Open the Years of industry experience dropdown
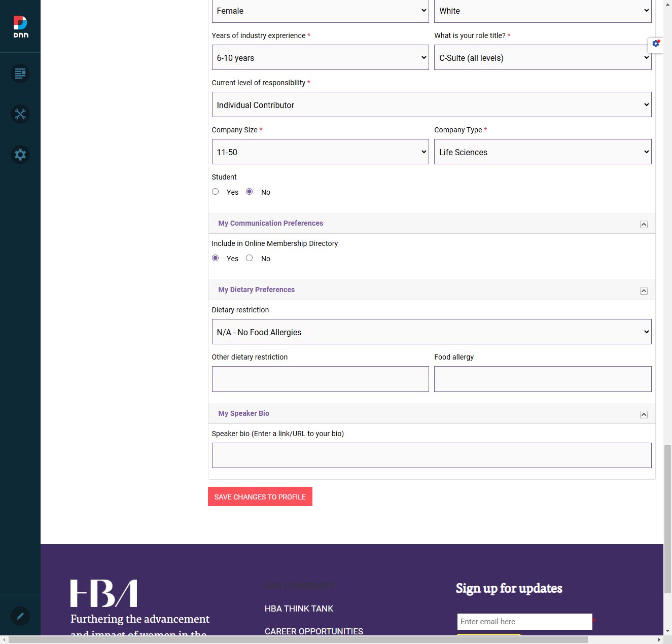The height and width of the screenshot is (644, 672). point(320,57)
